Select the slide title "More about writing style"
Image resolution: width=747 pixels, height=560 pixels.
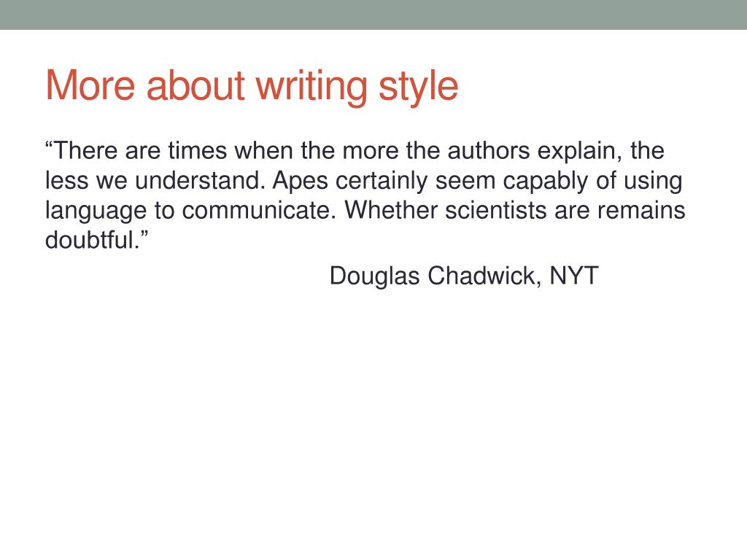(x=252, y=86)
